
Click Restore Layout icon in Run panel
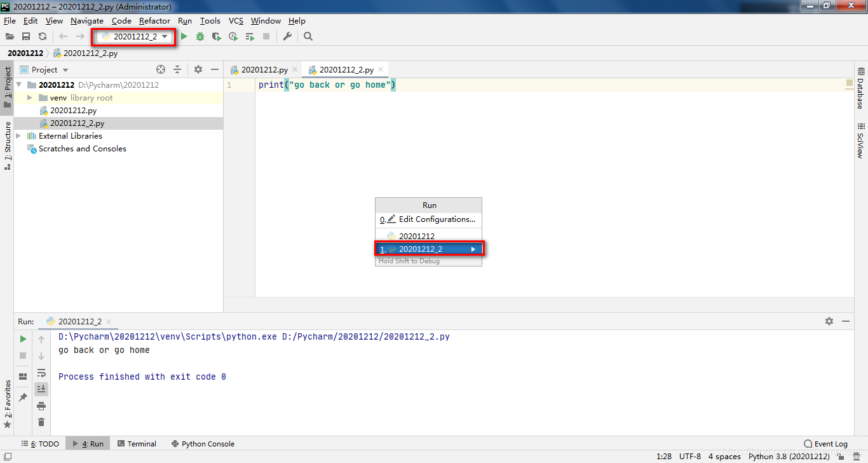(x=23, y=377)
